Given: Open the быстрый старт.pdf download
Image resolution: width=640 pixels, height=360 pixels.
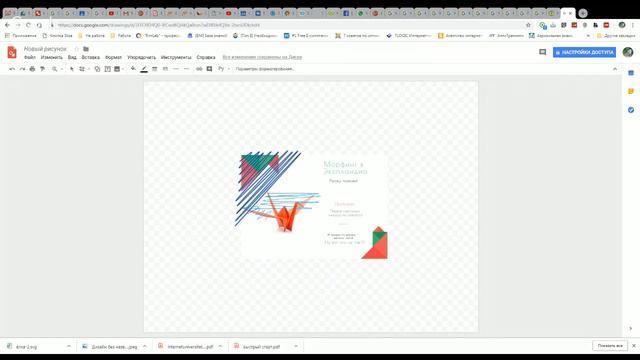Looking at the screenshot, I should click(x=257, y=347).
